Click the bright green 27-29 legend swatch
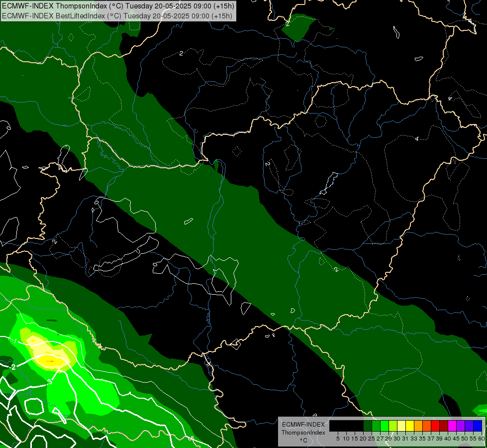The height and width of the screenshot is (448, 487). [385, 426]
